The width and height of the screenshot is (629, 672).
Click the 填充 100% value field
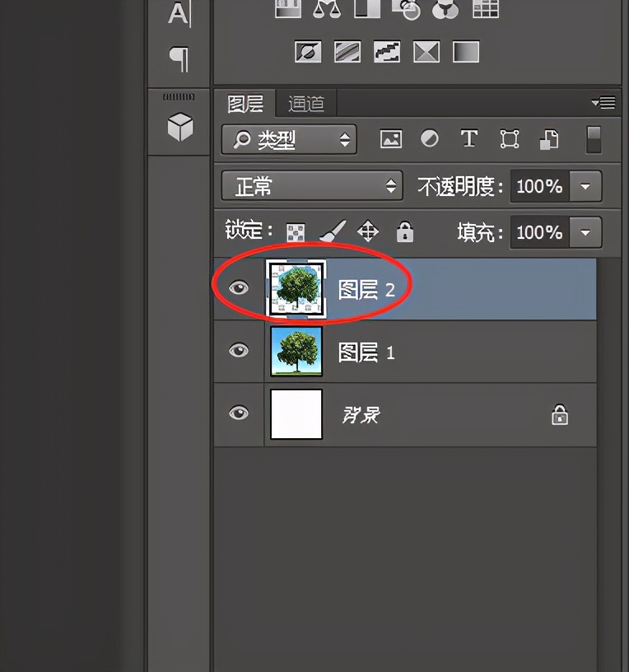pyautogui.click(x=539, y=233)
